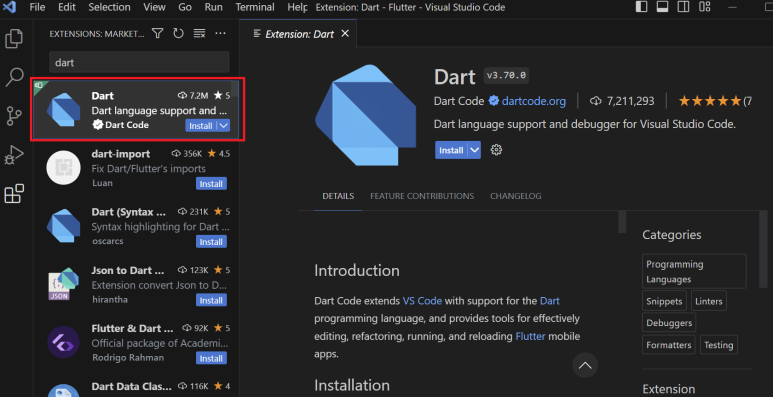Open the Source Control view

point(14,116)
